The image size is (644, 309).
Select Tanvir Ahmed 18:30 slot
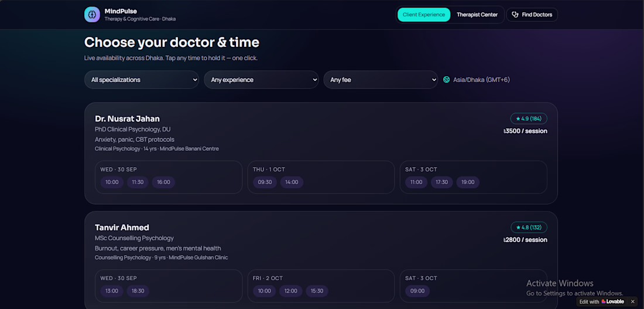pos(138,291)
